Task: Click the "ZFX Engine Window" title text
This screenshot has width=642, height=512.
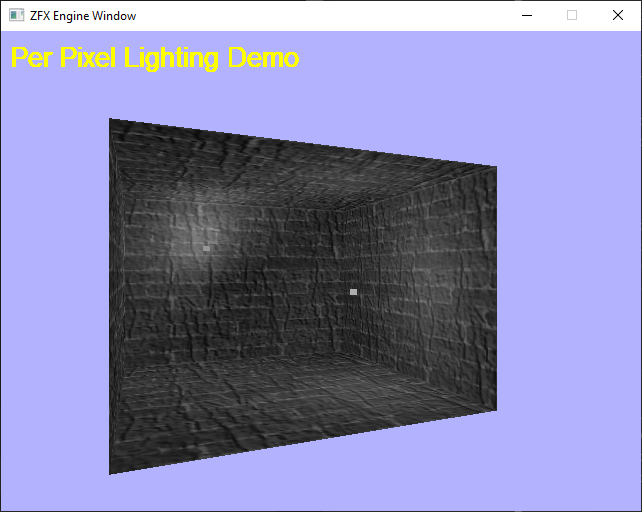Action: coord(83,16)
